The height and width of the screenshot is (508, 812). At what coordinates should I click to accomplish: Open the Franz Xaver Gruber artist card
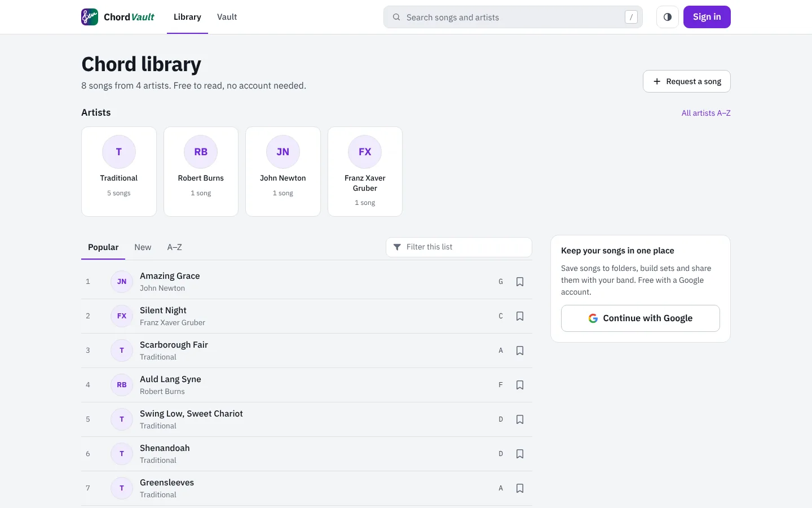365,172
